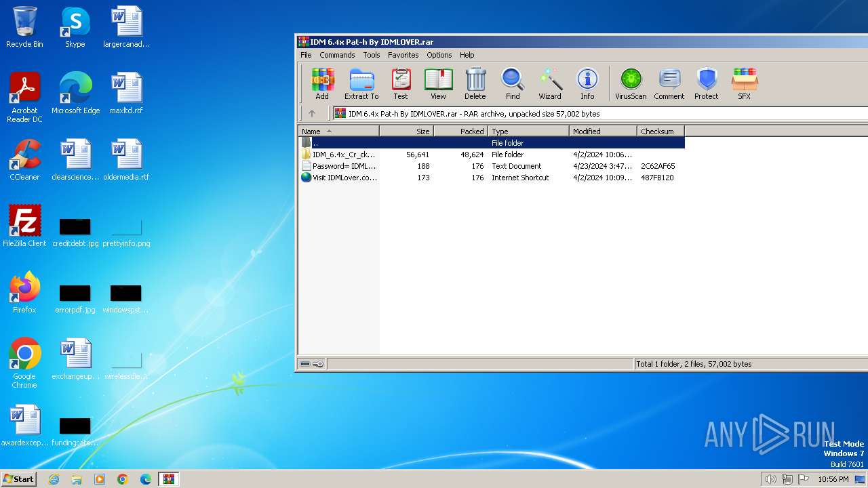Click WinRAR taskbar button
Screen dimensions: 868x488
pyautogui.click(x=168, y=479)
